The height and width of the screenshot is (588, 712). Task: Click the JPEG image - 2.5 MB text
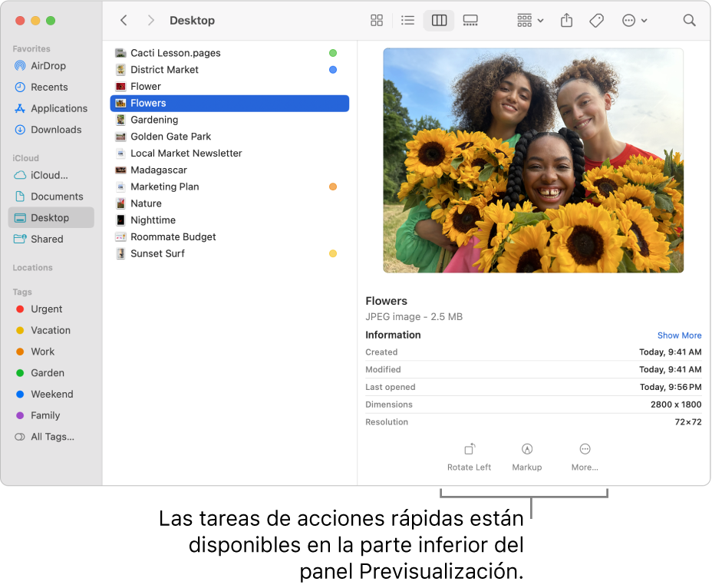click(x=414, y=317)
